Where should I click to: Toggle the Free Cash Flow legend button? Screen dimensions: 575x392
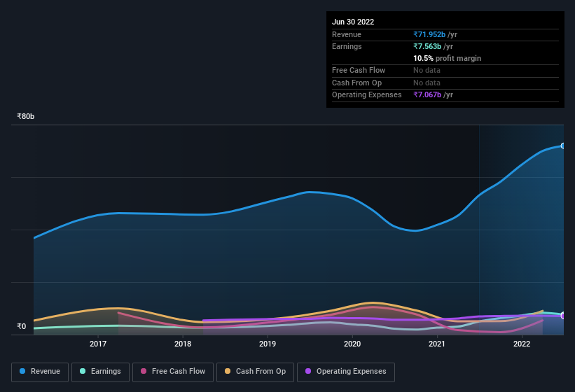point(173,372)
